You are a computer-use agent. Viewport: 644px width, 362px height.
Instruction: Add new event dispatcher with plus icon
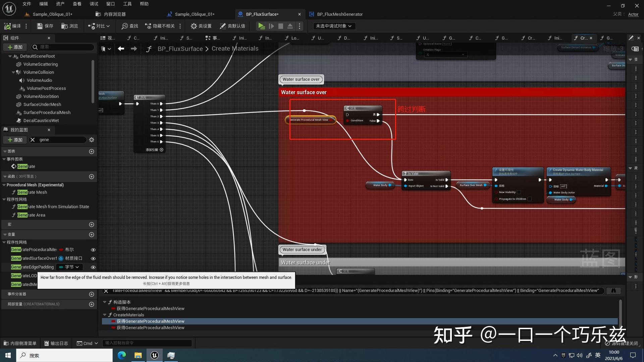(x=91, y=294)
